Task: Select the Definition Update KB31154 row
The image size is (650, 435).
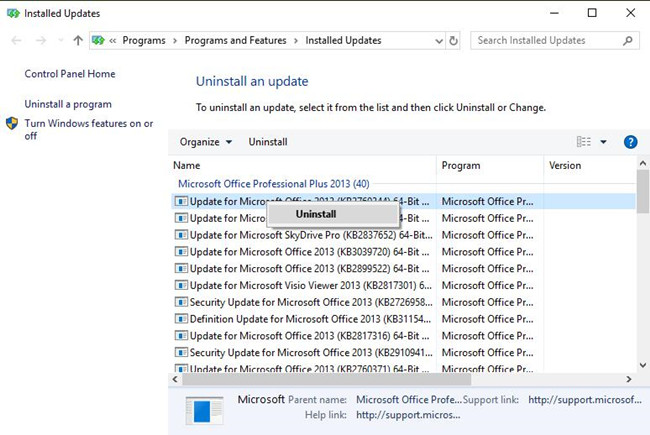Action: 403,319
